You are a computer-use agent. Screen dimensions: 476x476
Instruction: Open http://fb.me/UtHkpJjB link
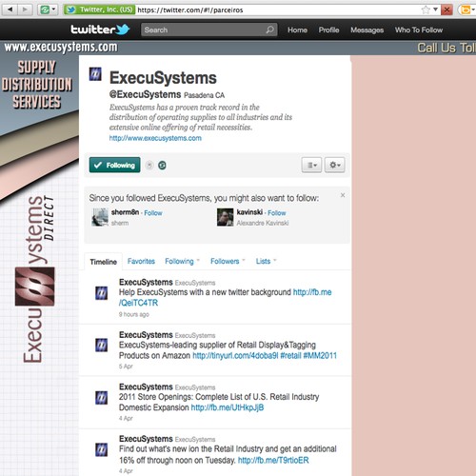pyautogui.click(x=228, y=407)
